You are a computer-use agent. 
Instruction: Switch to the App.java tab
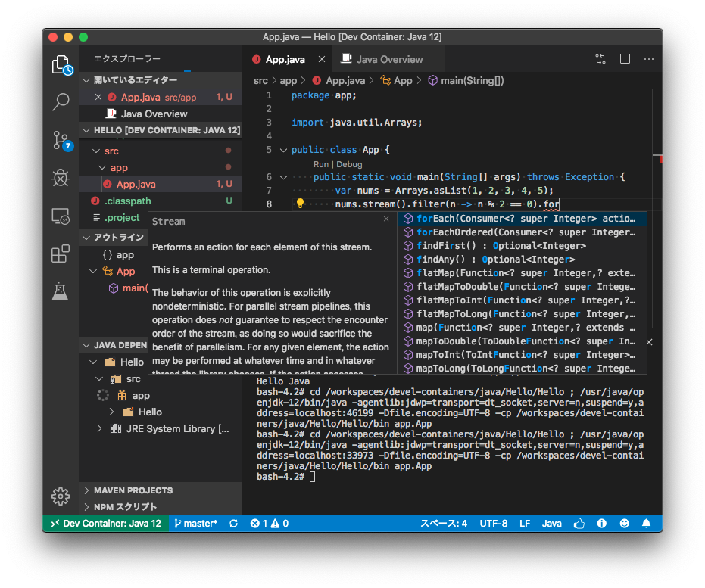point(287,59)
